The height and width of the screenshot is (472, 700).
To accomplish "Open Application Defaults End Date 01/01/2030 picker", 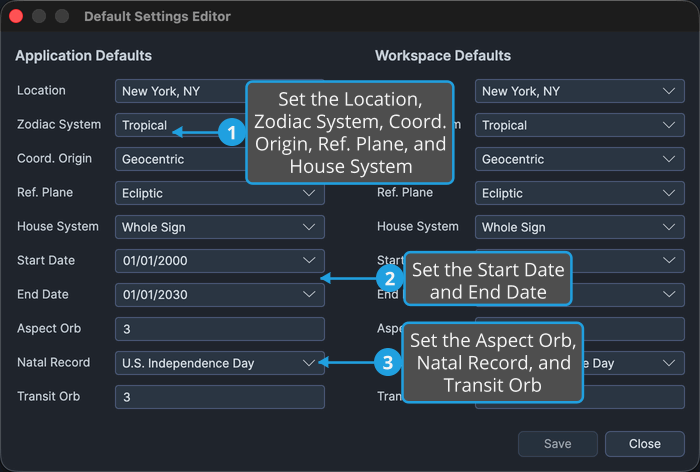I will [220, 295].
